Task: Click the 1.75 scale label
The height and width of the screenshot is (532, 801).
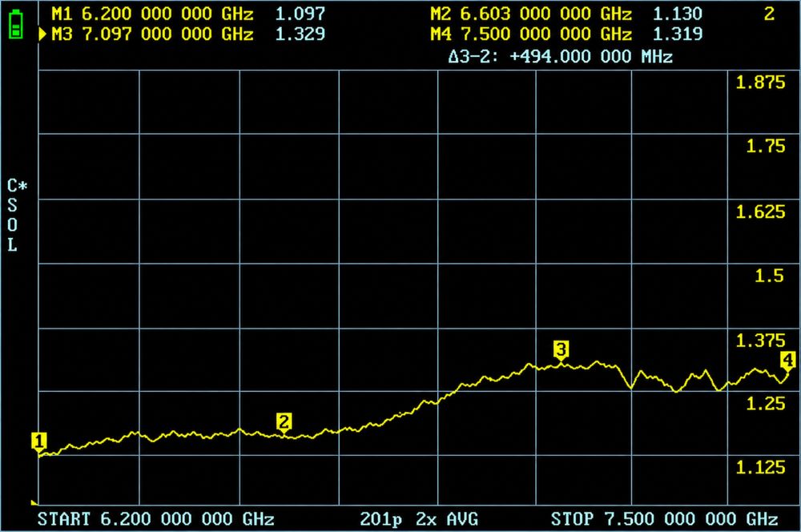Action: tap(765, 146)
